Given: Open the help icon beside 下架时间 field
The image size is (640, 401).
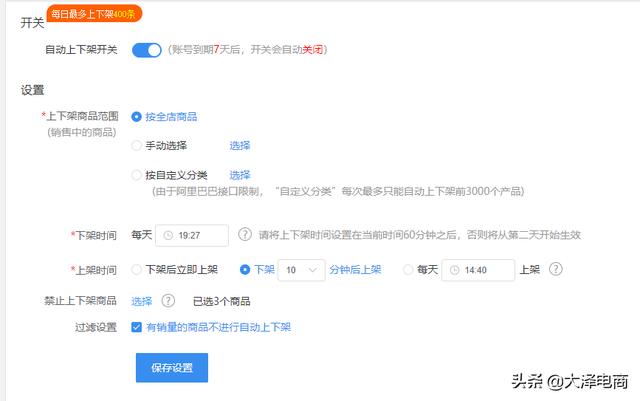Looking at the screenshot, I should 245,236.
